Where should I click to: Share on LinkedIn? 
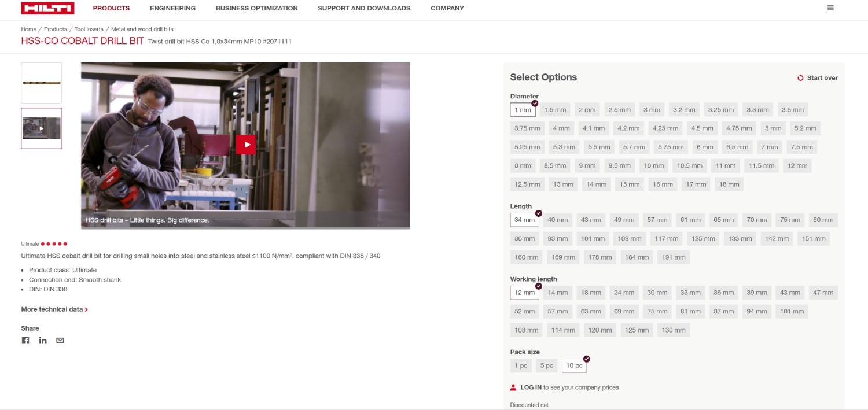click(x=43, y=340)
